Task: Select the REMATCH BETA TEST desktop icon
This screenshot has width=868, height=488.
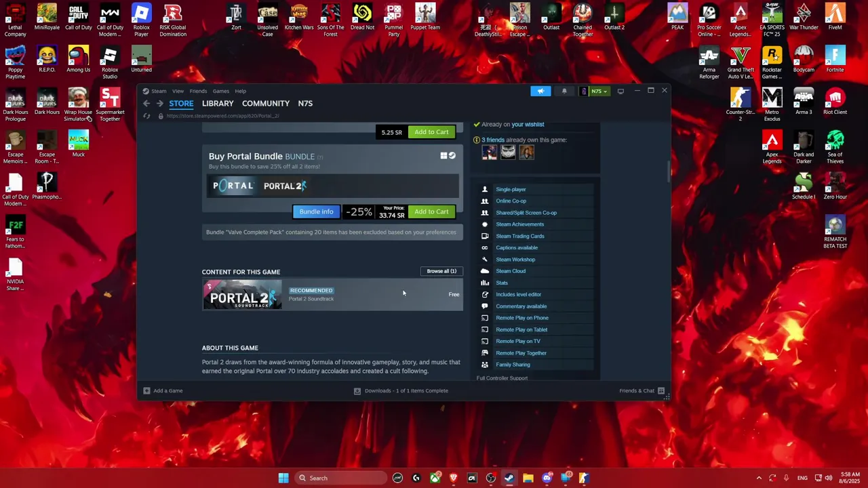Action: pyautogui.click(x=835, y=232)
